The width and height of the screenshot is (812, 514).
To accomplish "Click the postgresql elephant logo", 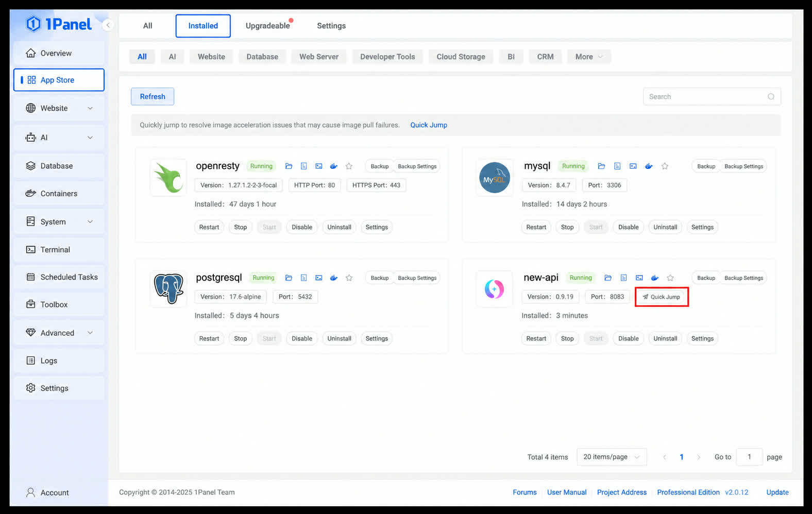I will coord(168,288).
